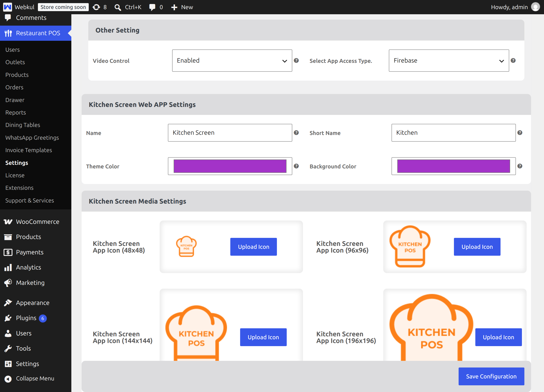Click help icon beside Name field

click(x=296, y=133)
